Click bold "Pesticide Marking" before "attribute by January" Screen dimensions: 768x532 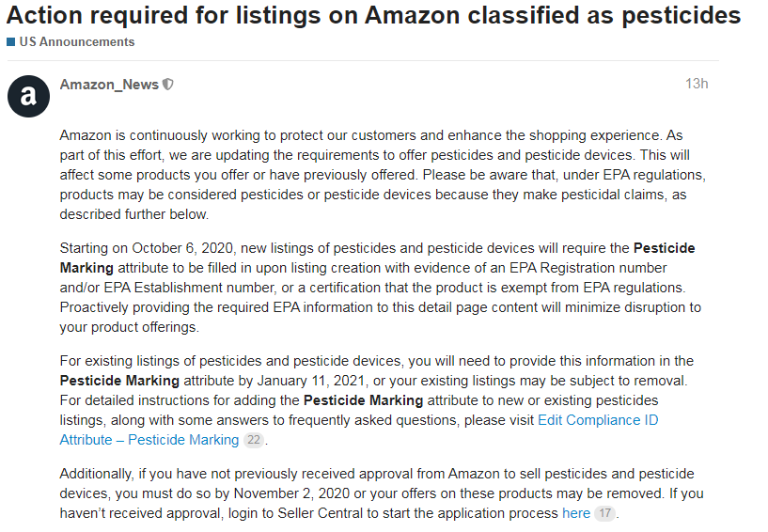[x=119, y=381]
